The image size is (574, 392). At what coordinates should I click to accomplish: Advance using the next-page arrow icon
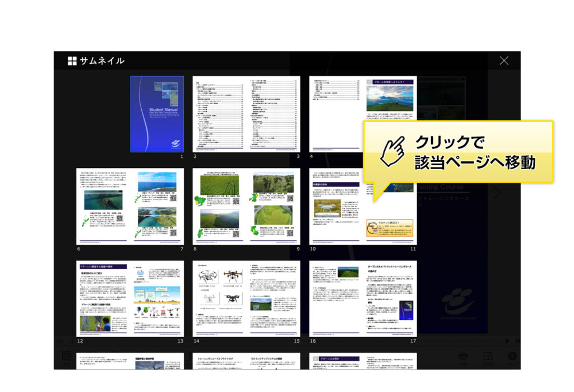click(507, 342)
